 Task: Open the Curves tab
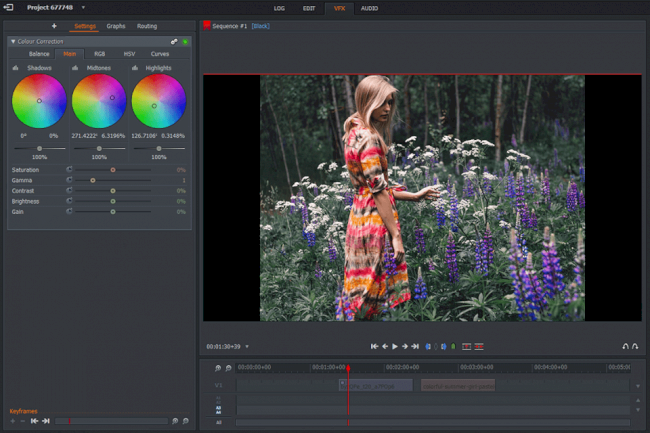[159, 54]
